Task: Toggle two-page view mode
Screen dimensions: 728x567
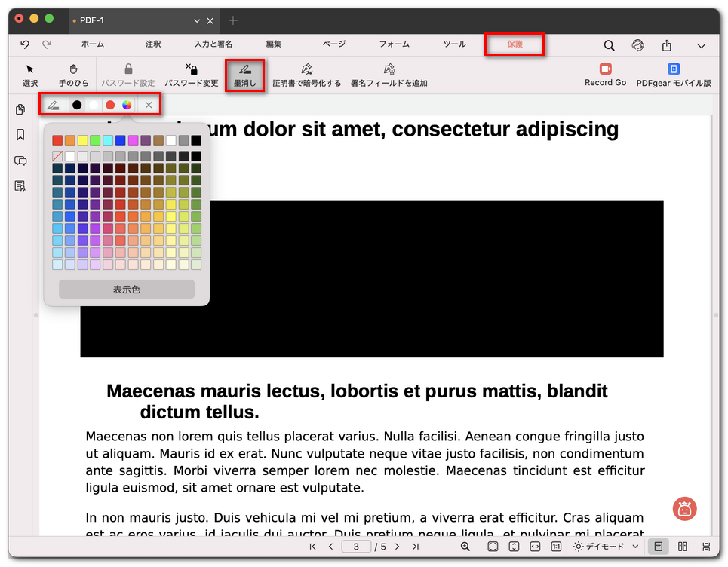Action: point(682,546)
